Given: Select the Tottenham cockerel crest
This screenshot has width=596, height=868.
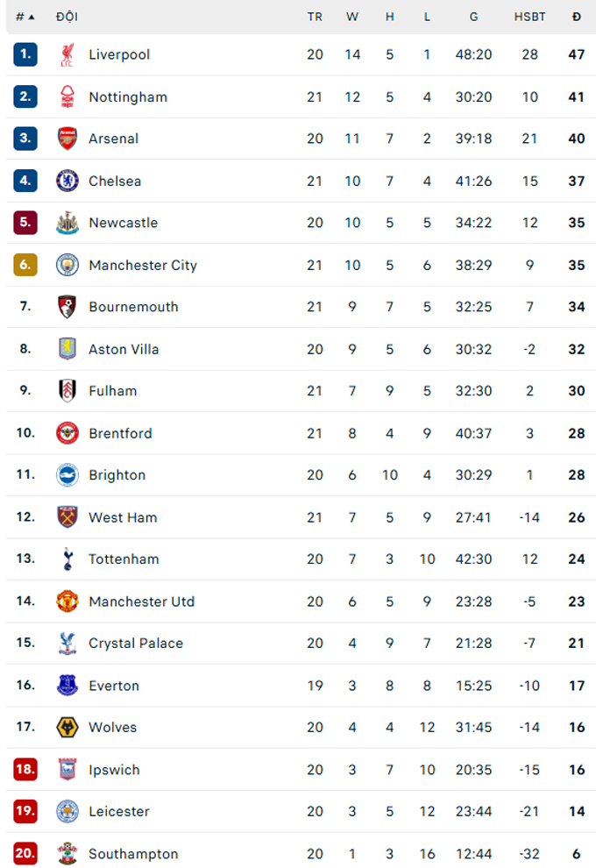Looking at the screenshot, I should point(67,559).
